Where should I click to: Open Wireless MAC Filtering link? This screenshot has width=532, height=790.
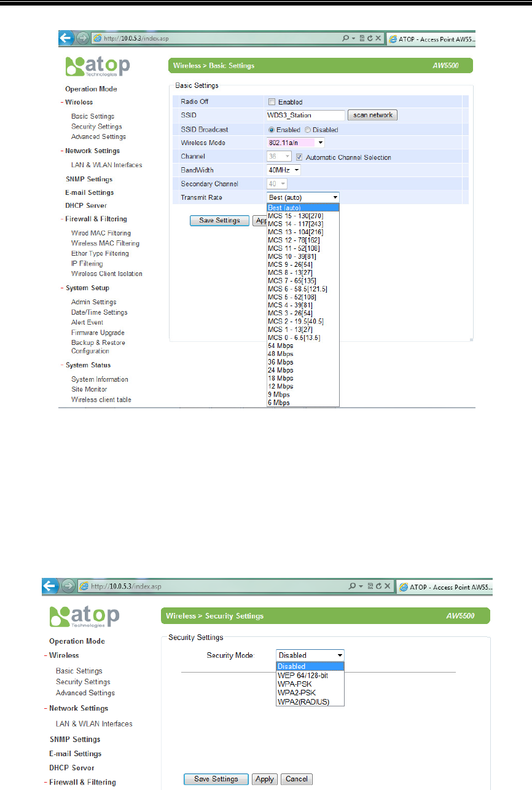(105, 243)
